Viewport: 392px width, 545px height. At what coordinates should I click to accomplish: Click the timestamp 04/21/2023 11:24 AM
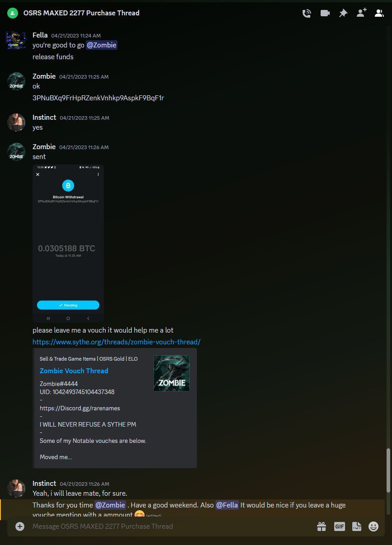pos(76,35)
